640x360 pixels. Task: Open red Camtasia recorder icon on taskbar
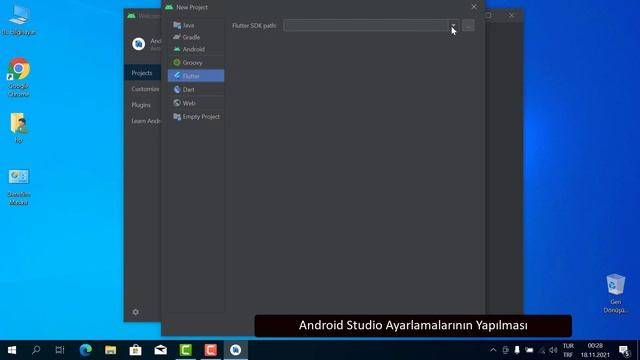(211, 350)
